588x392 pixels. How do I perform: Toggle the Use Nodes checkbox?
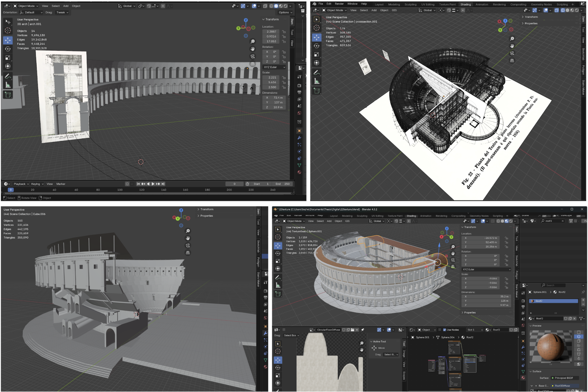click(x=444, y=330)
